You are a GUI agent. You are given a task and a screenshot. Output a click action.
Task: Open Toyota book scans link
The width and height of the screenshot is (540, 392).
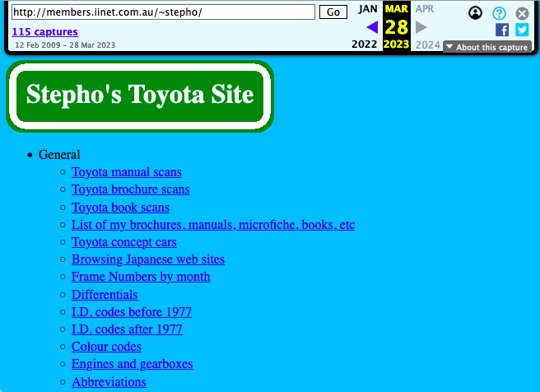point(120,208)
